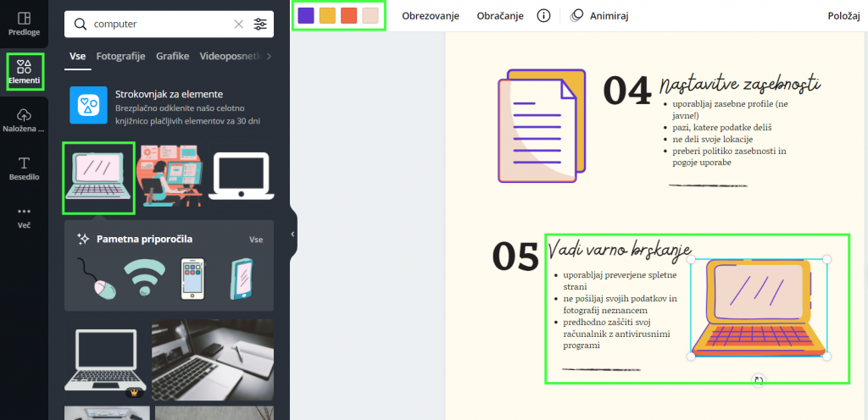The image size is (868, 420).
Task: Open the Elementi sidebar panel
Action: pos(24,72)
